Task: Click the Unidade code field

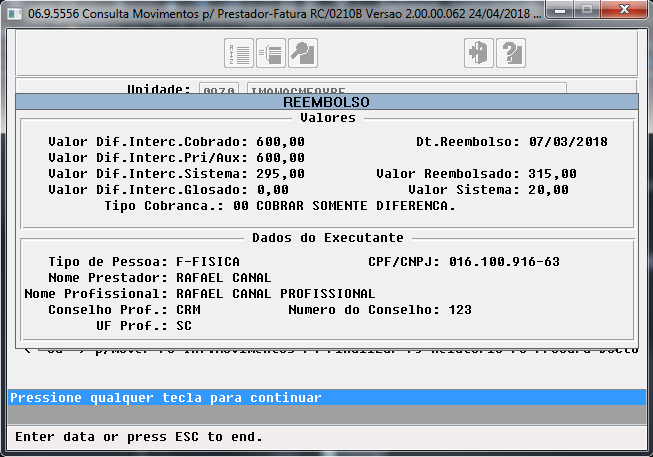Action: [x=219, y=88]
